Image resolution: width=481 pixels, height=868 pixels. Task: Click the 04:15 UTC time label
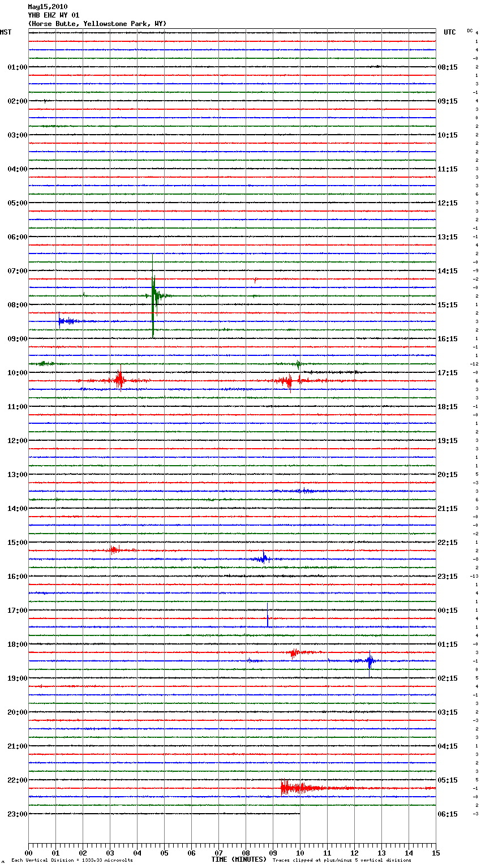[448, 746]
